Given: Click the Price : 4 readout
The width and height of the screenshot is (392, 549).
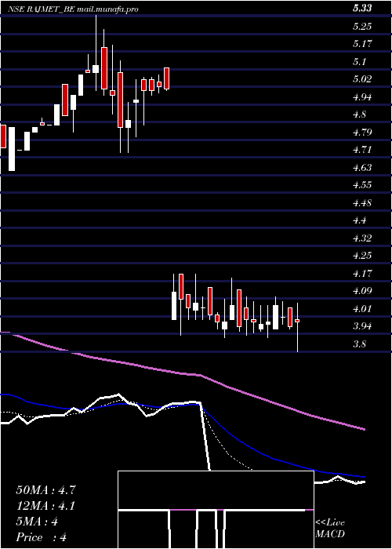Looking at the screenshot, I should (x=42, y=537).
